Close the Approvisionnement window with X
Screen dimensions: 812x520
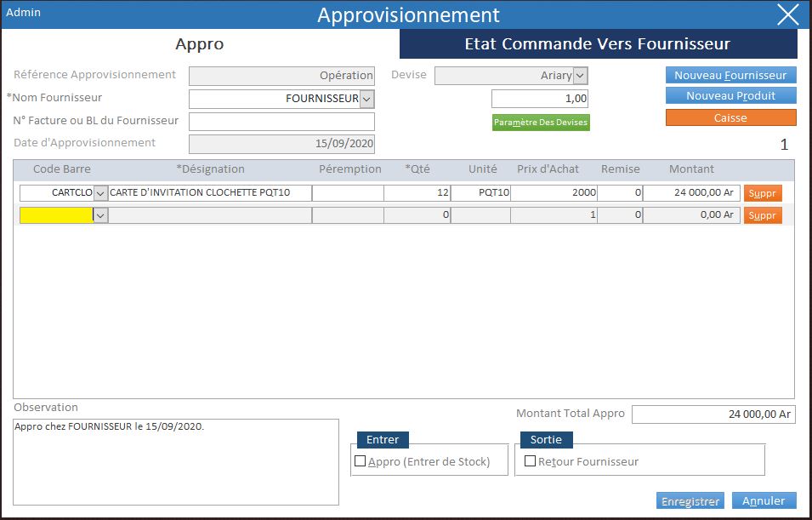787,15
